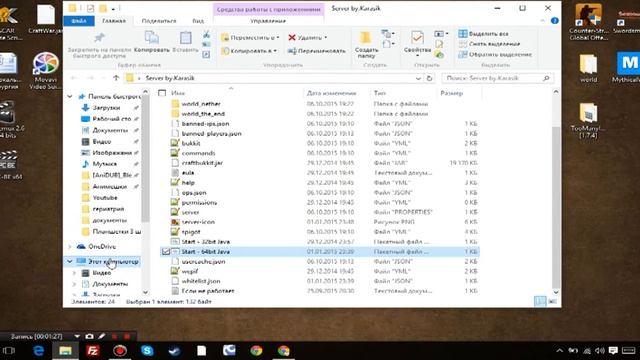Switch to large icons view layout

click(552, 302)
